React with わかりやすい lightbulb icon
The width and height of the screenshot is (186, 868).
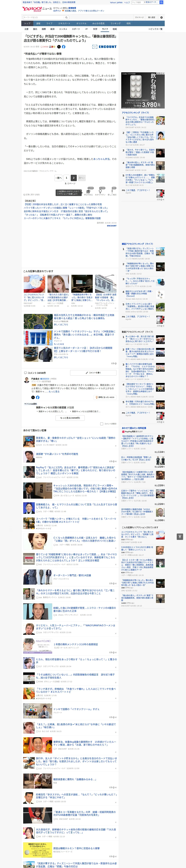pos(100,192)
